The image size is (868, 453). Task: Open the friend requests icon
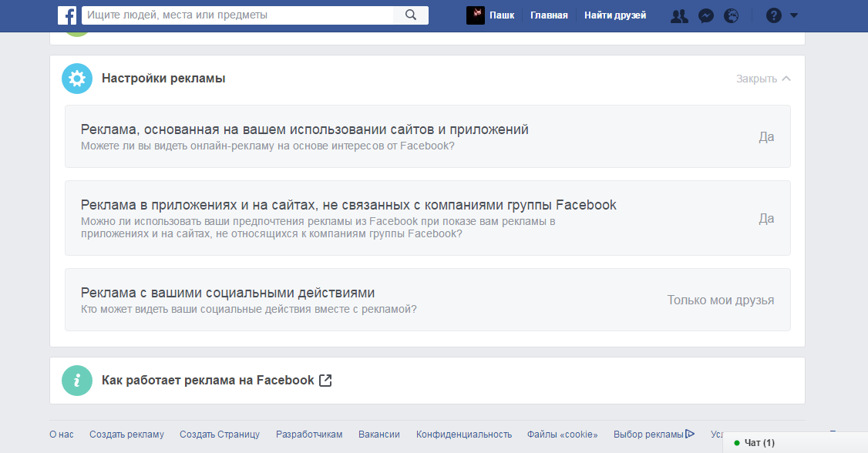(679, 16)
